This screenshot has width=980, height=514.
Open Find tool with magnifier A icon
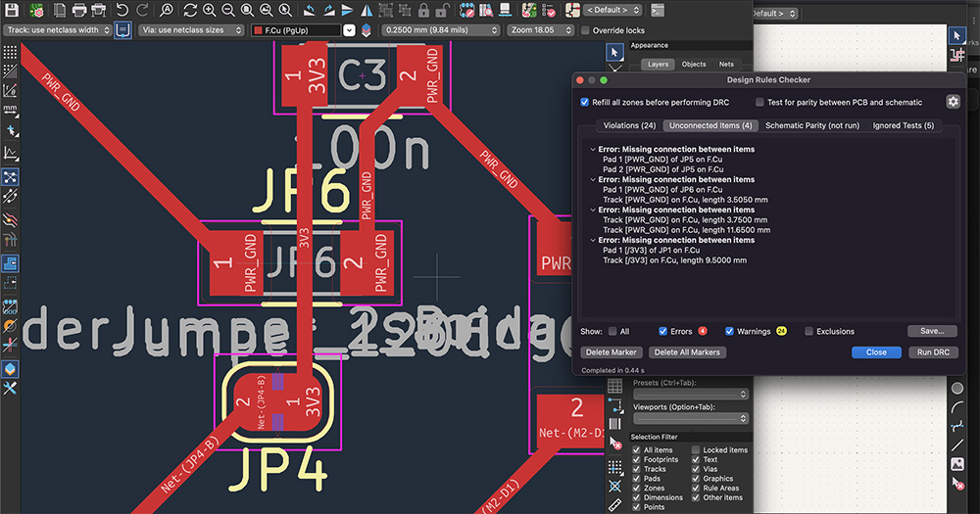coord(167,10)
